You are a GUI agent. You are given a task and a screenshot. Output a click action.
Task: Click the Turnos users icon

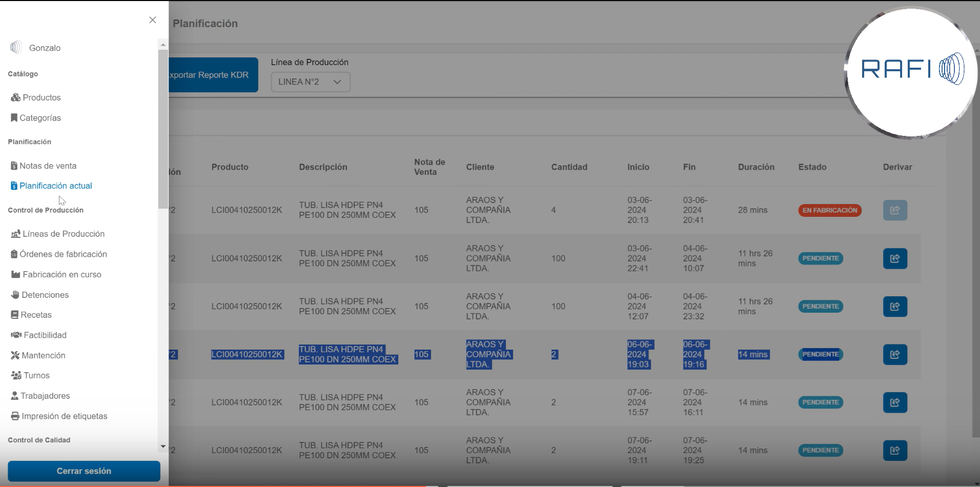[x=16, y=375]
